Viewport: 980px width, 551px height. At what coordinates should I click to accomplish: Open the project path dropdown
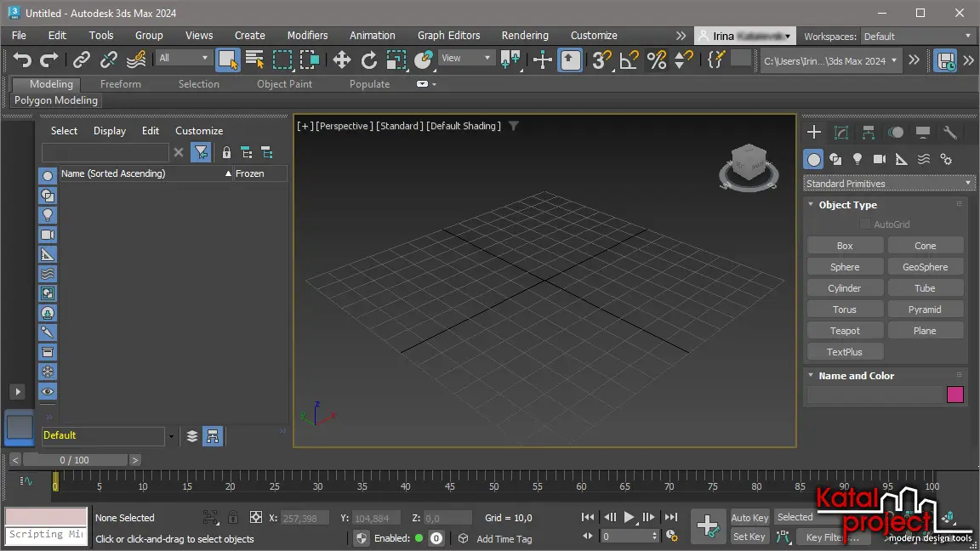pos(830,60)
